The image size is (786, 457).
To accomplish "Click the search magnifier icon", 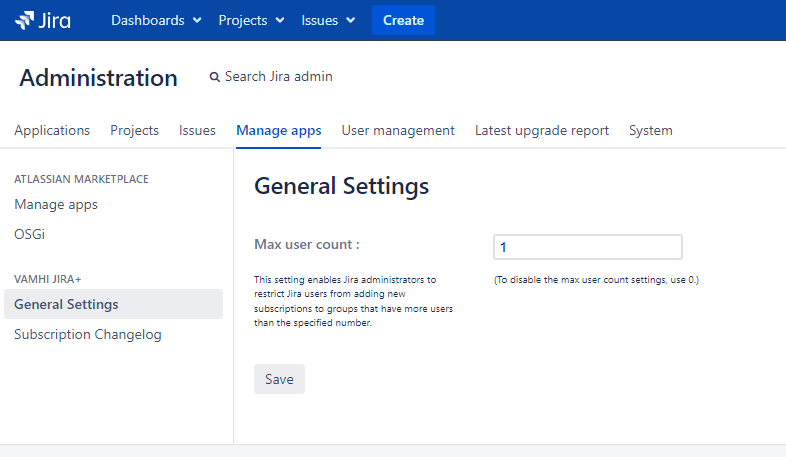I will coord(214,77).
